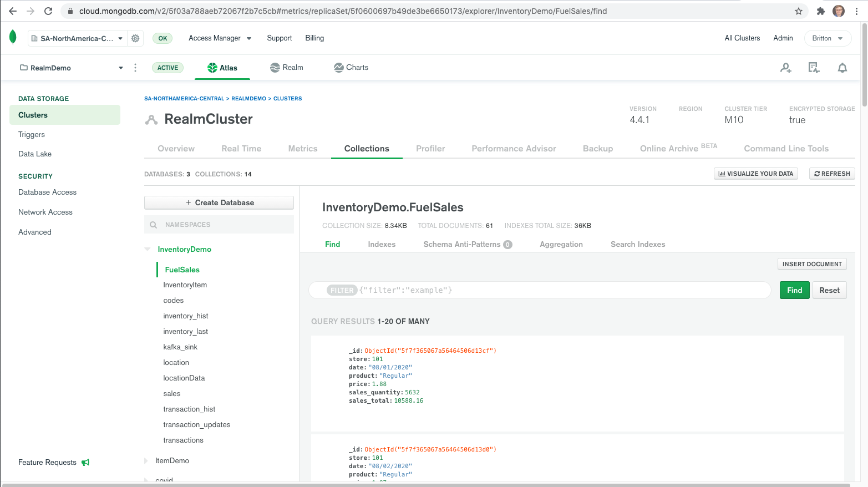Open the Overview tab
Image resolution: width=868 pixels, height=487 pixels.
click(x=176, y=149)
